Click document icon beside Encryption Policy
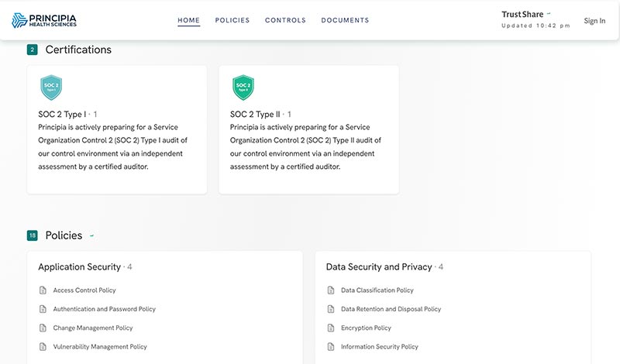The image size is (620, 364). point(331,328)
